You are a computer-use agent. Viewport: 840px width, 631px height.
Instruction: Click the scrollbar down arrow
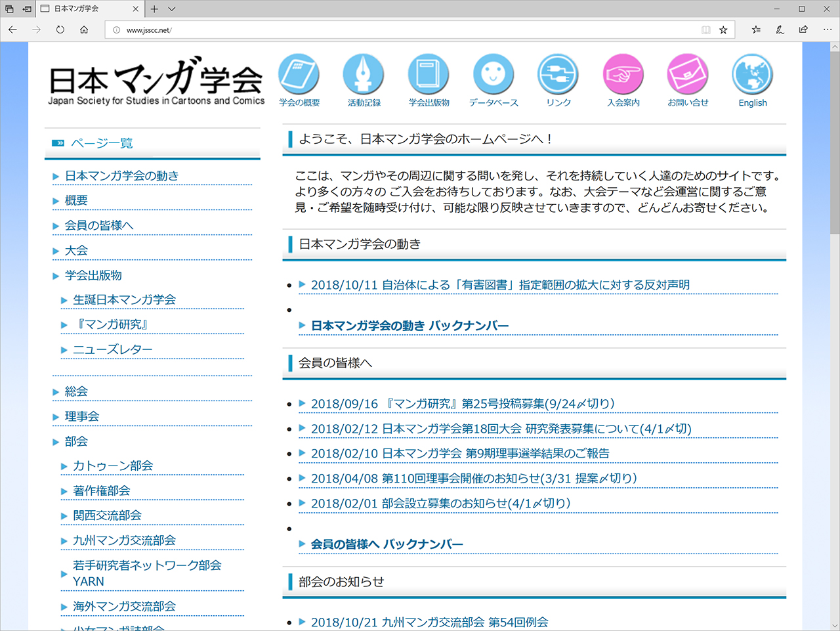point(835,625)
